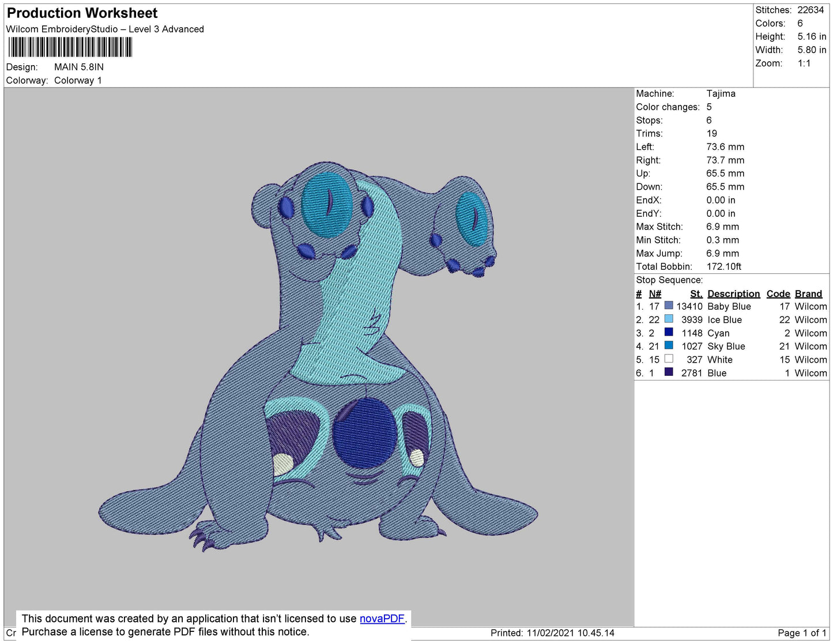The image size is (833, 644).
Task: Click the Right value 73.7 mm
Action: click(x=725, y=160)
